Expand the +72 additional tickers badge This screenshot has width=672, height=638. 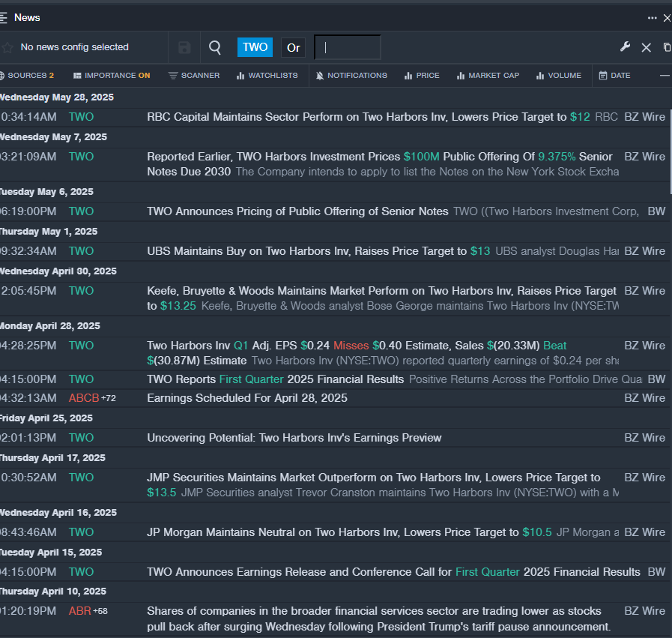coord(109,398)
